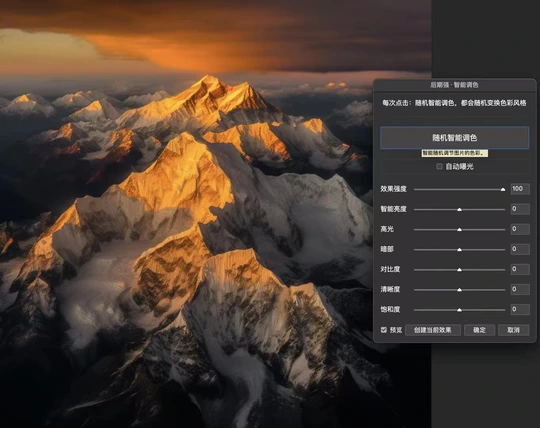Click the 高光 value field
The image size is (540, 428).
point(520,229)
